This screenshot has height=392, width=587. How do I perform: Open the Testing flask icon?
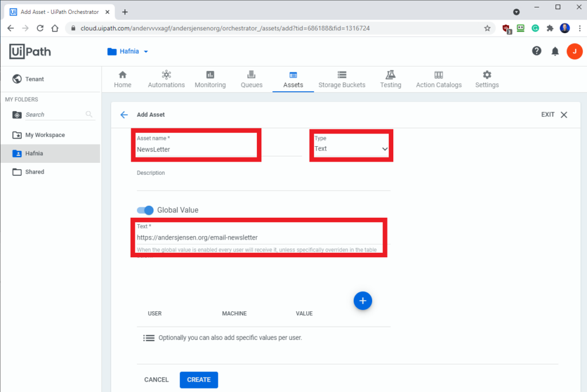point(390,75)
